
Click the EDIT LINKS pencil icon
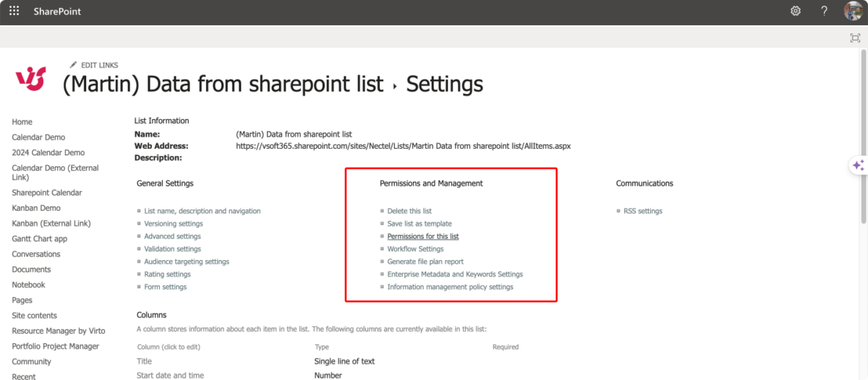73,65
